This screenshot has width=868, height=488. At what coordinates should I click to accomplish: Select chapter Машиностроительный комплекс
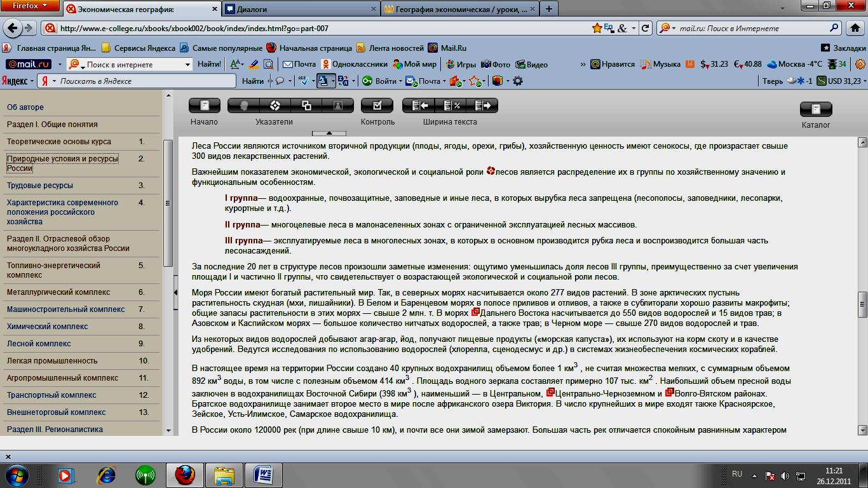[66, 309]
